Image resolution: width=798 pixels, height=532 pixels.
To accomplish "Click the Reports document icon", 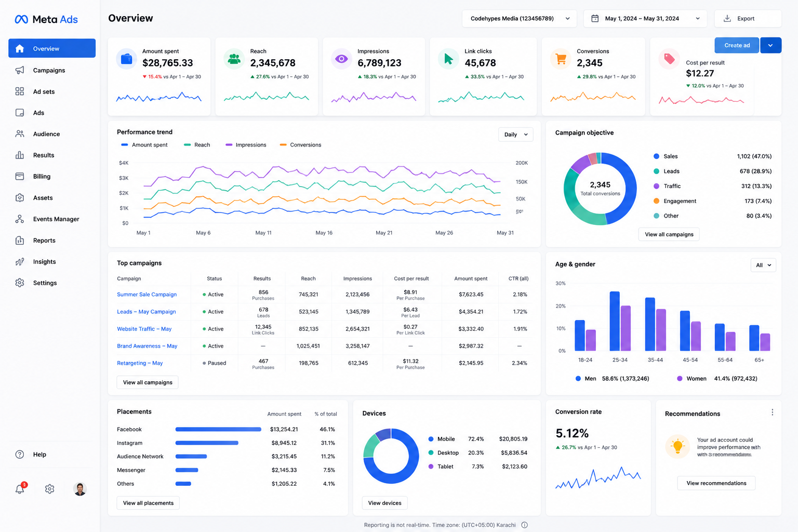I will tap(20, 241).
